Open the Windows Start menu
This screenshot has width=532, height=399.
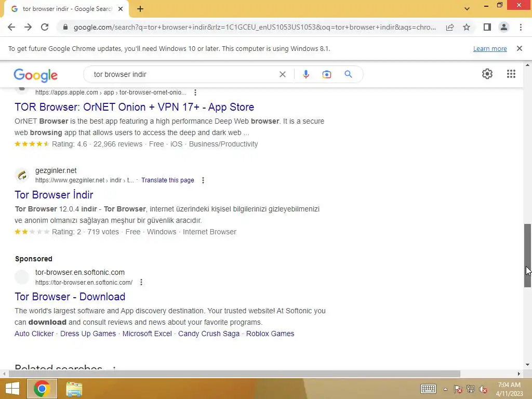12,389
